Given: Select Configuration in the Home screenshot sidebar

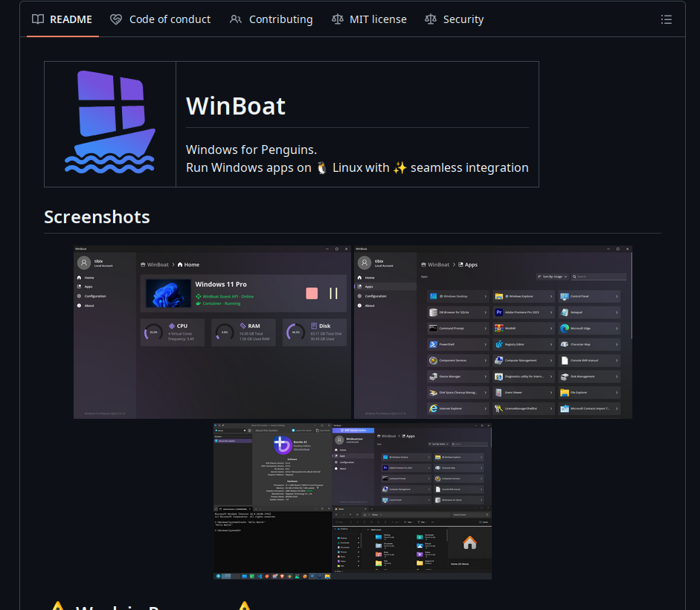Looking at the screenshot, I should pos(95,296).
